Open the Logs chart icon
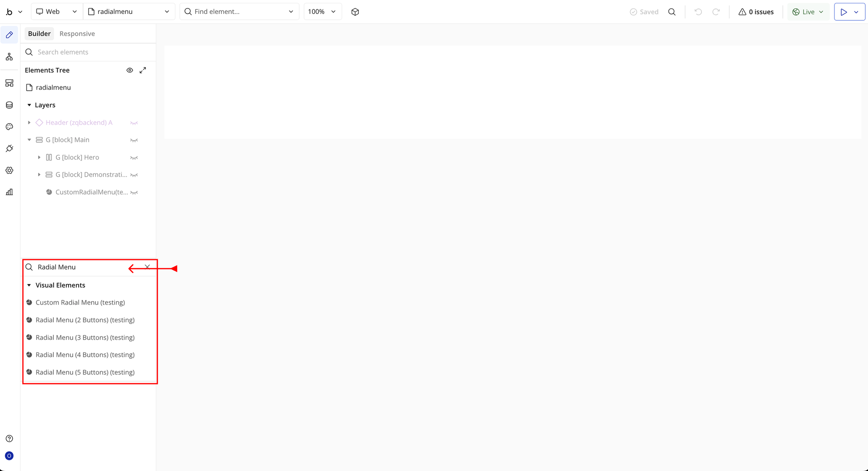The image size is (868, 471). click(x=9, y=192)
